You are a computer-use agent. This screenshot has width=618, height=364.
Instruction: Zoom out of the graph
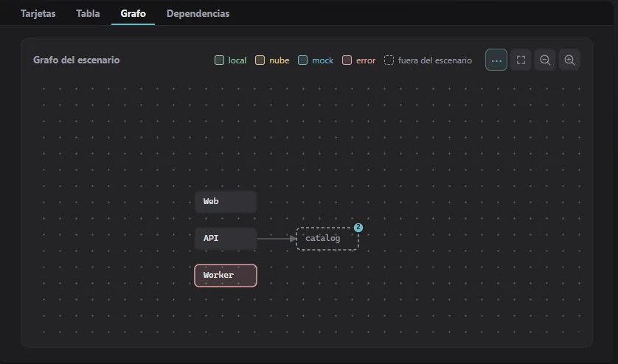coord(545,60)
